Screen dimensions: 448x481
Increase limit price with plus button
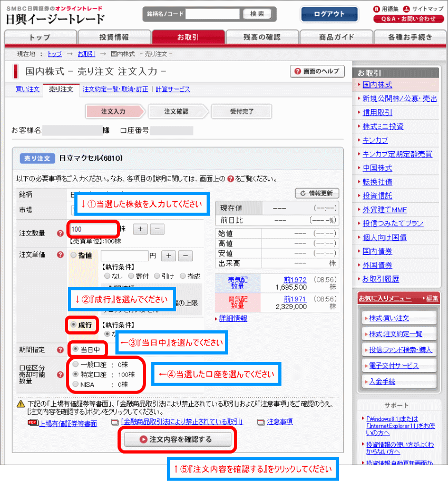pos(169,256)
